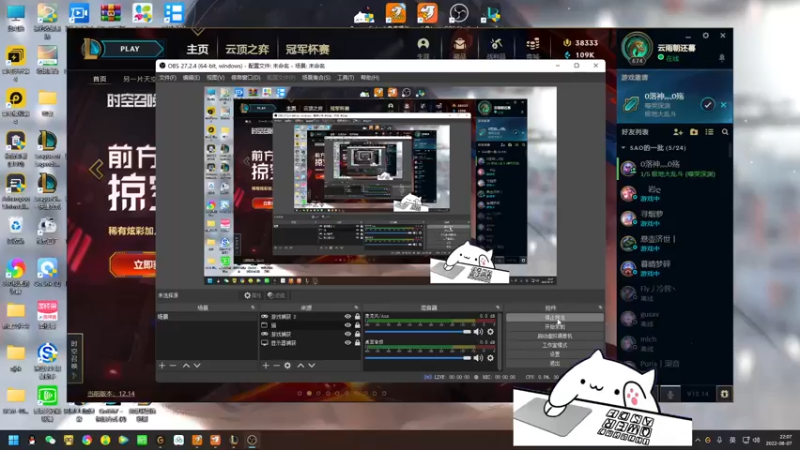Open the League collection (藏品) icon
Viewport: 800px width, 450px height.
[x=460, y=46]
